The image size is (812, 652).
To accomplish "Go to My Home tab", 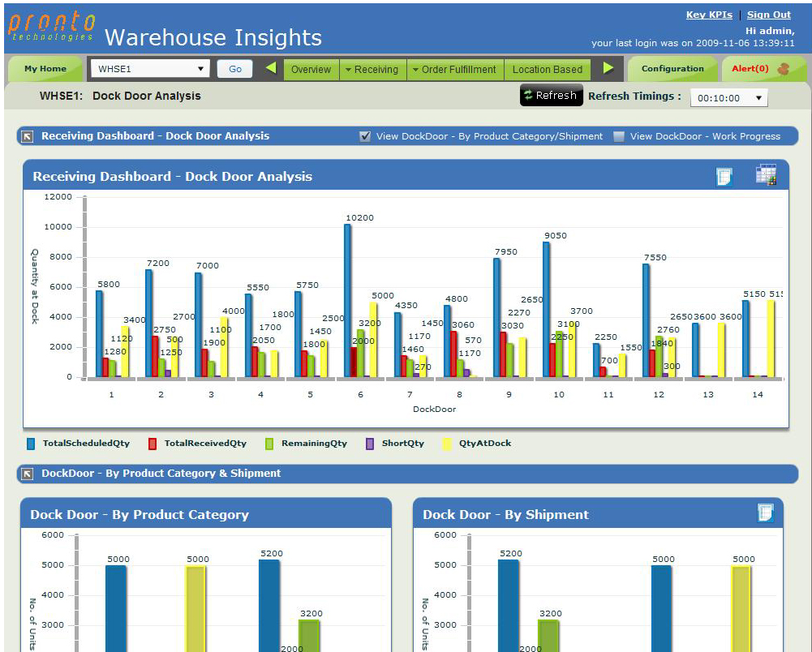I will click(x=45, y=69).
